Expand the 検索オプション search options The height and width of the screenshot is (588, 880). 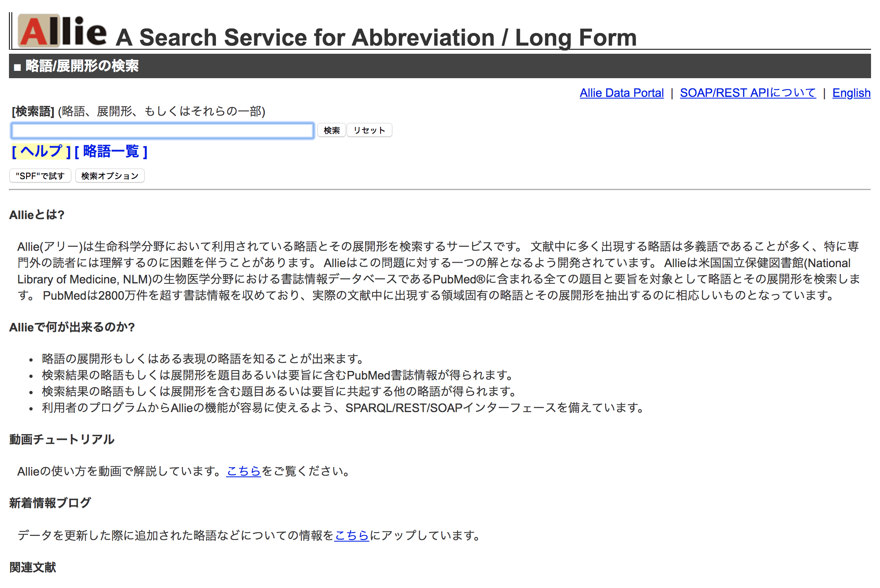(110, 176)
